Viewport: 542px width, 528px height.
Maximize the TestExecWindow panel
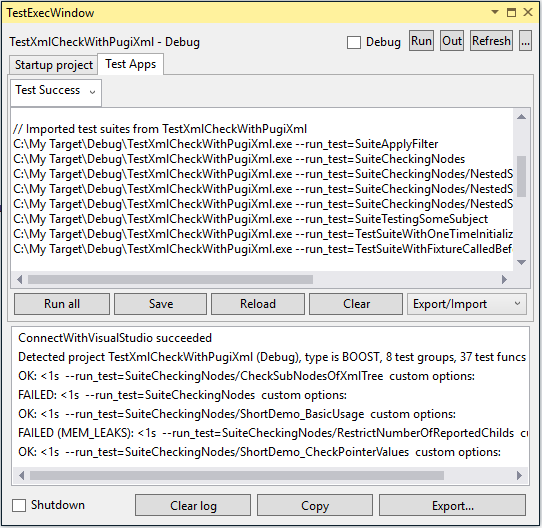(x=511, y=12)
